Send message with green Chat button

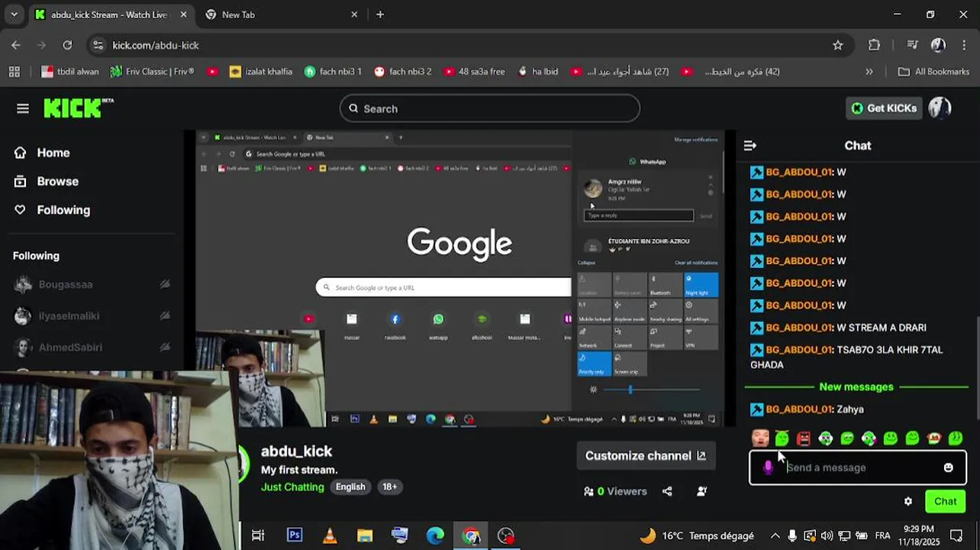coord(945,502)
